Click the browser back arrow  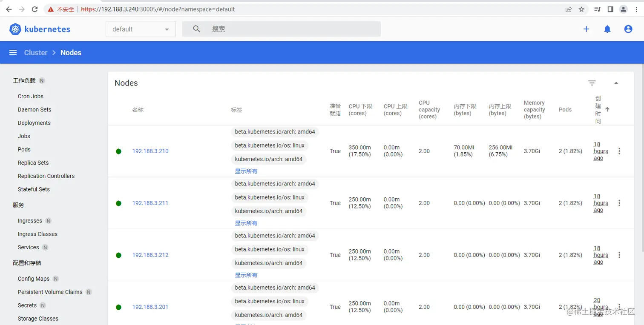click(x=9, y=9)
